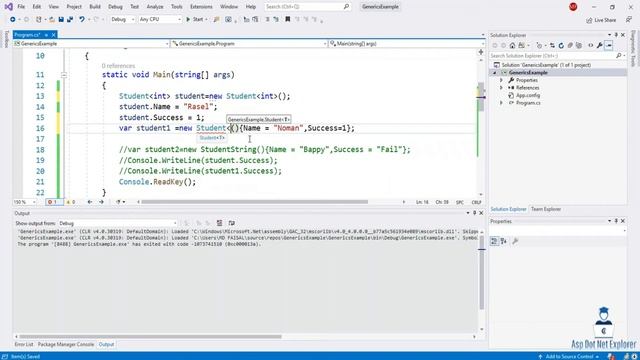The height and width of the screenshot is (360, 640).
Task: Click previous issue arrow in editor footer
Action: click(x=90, y=202)
